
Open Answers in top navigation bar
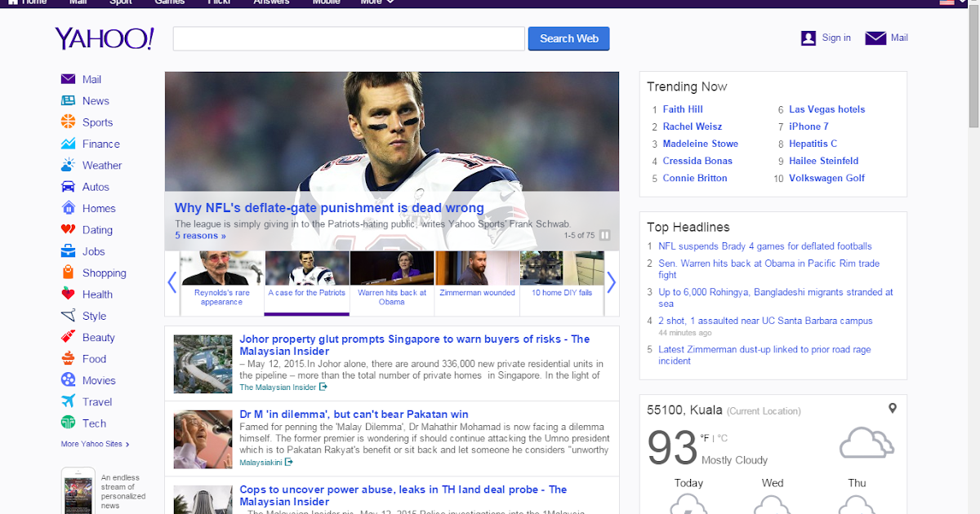[271, 2]
